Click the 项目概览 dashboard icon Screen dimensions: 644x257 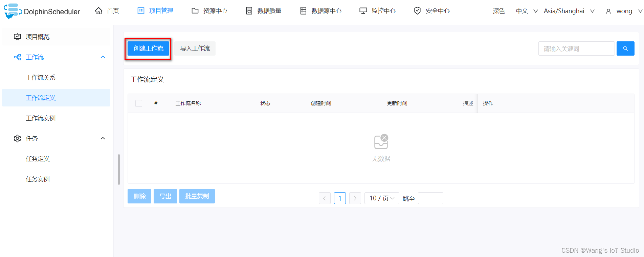[x=17, y=37]
